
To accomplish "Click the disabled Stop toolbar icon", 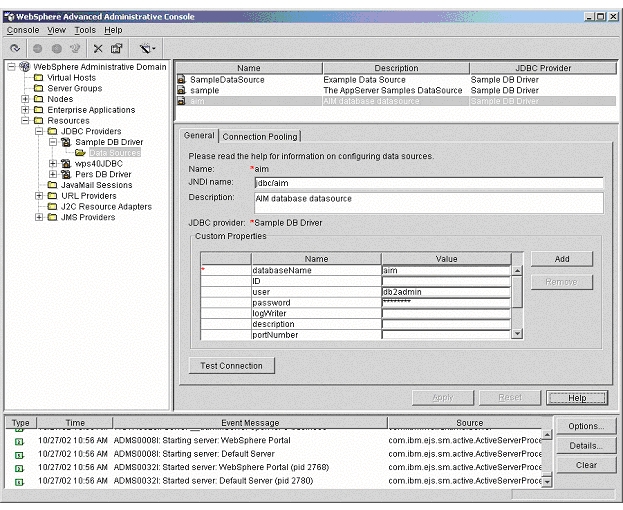I will [x=57, y=48].
